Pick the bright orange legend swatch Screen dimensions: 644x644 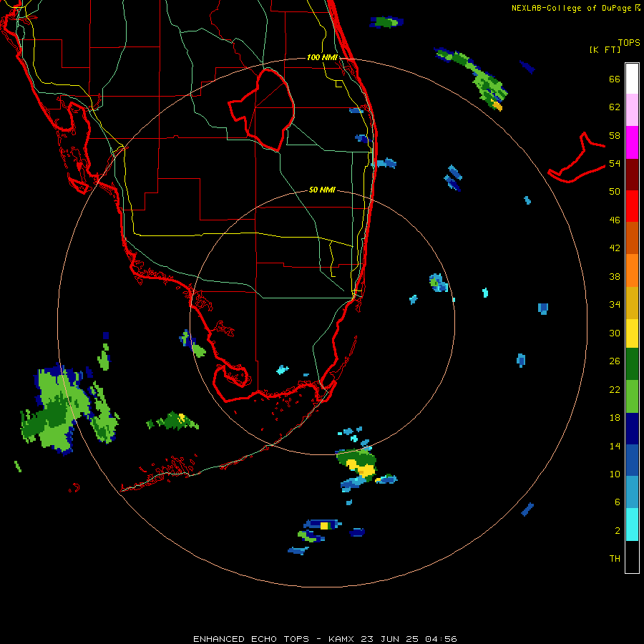click(632, 270)
